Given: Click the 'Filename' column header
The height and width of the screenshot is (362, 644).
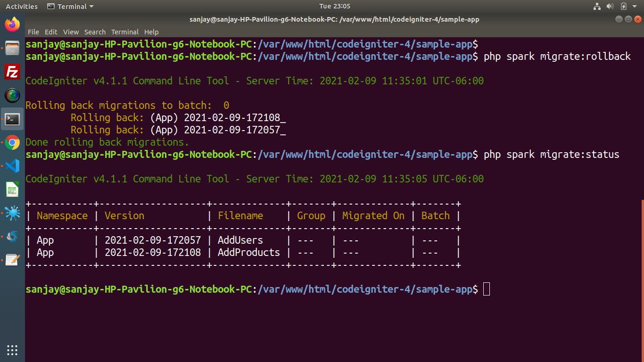Looking at the screenshot, I should coord(240,216).
